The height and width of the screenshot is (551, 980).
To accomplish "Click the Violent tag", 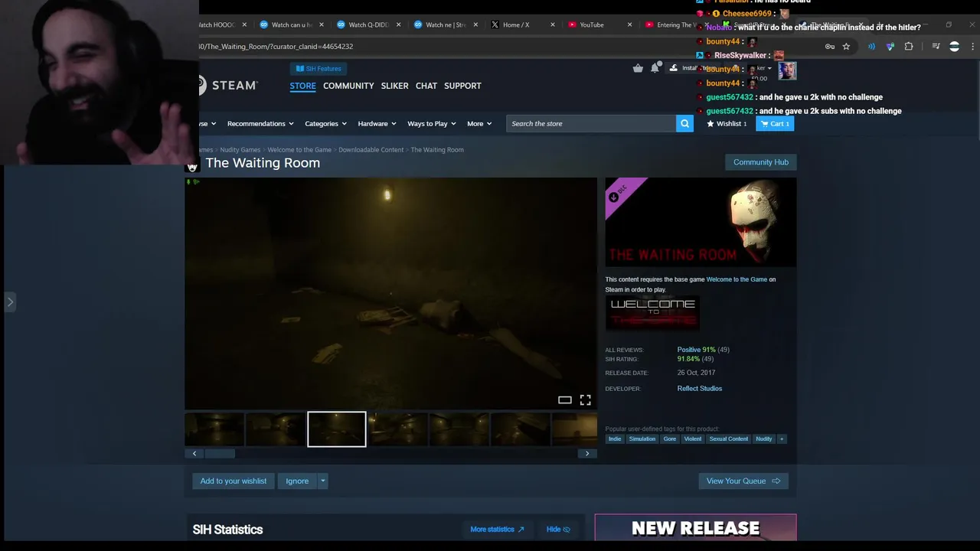I will pos(693,439).
